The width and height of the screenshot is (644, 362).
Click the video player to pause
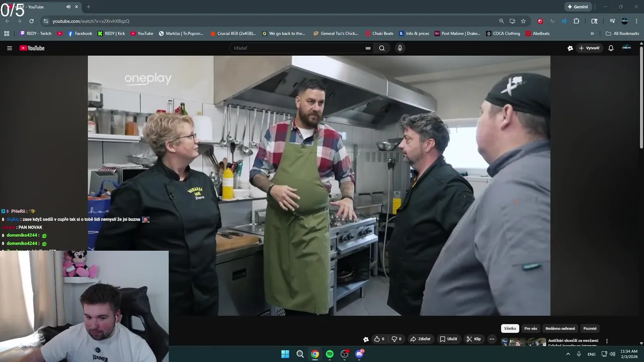click(x=319, y=186)
